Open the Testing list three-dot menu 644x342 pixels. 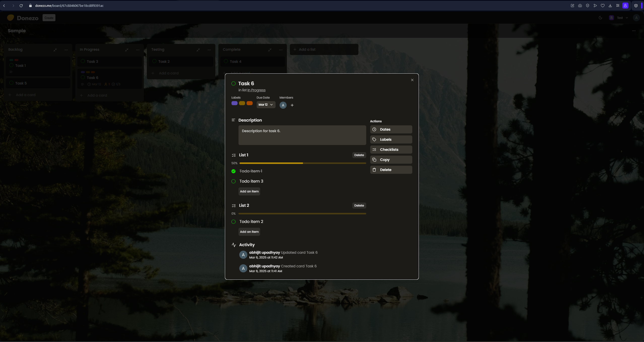(209, 50)
